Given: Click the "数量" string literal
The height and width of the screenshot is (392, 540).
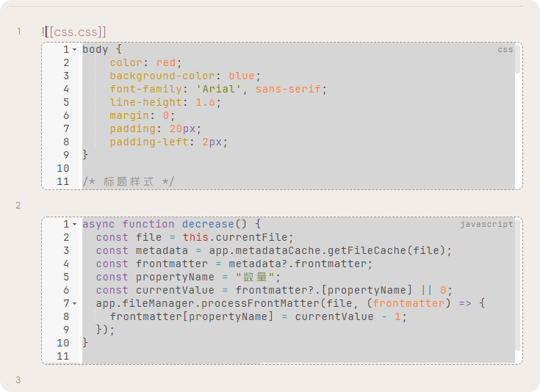Looking at the screenshot, I should point(255,277).
